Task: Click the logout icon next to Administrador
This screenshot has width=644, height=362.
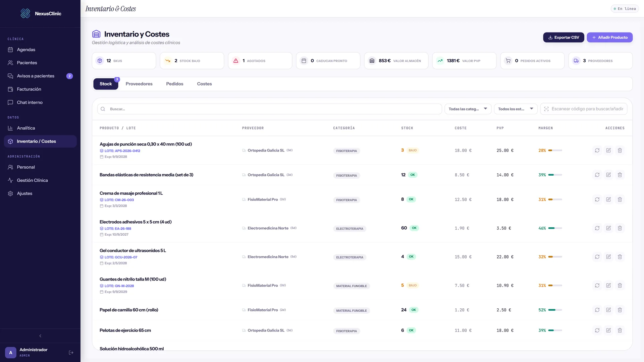Action: tap(71, 353)
